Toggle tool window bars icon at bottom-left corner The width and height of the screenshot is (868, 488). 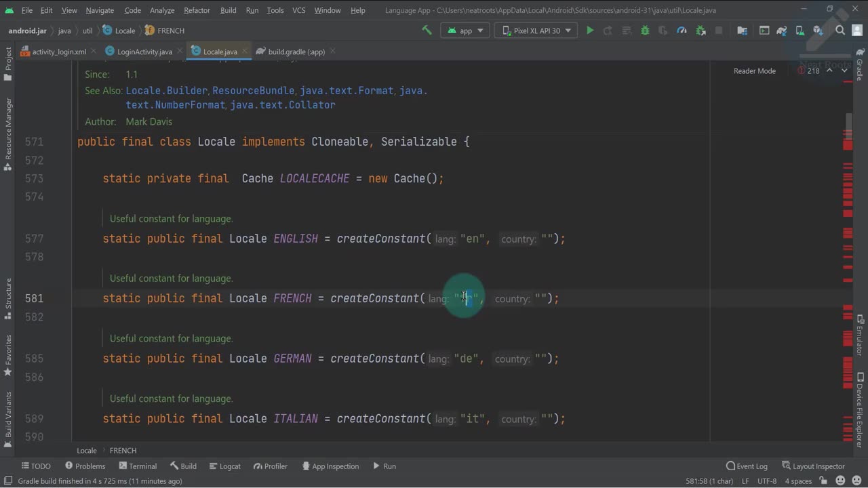click(8, 481)
